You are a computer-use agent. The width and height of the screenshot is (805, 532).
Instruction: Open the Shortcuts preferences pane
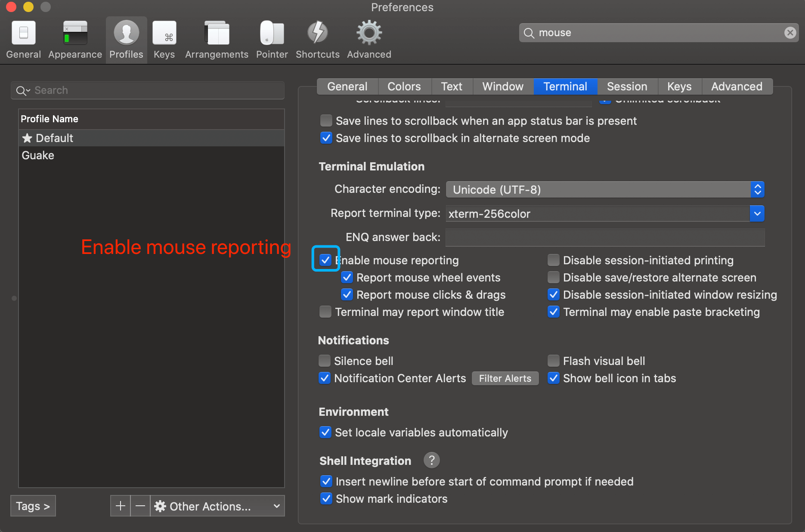318,40
